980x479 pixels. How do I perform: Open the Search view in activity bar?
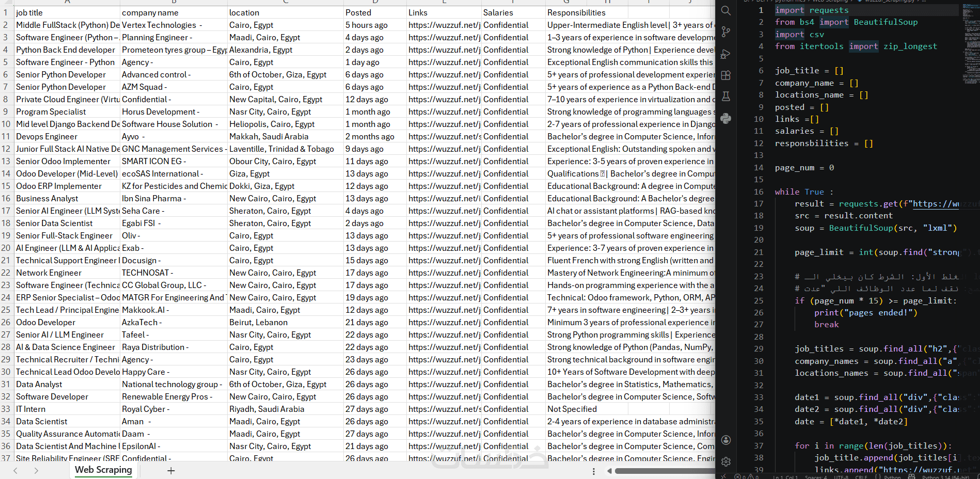point(726,11)
